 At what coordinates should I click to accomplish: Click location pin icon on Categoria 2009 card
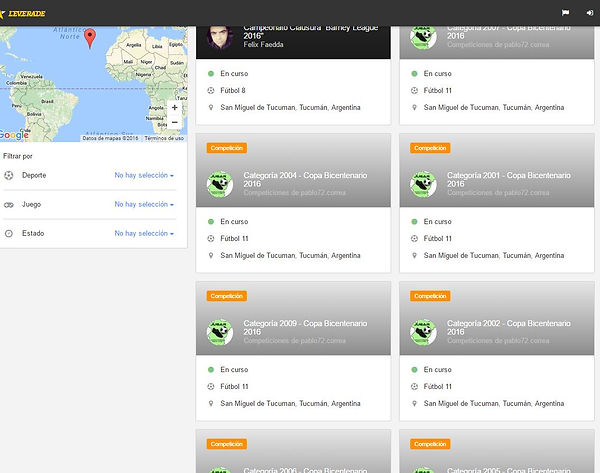click(x=211, y=403)
